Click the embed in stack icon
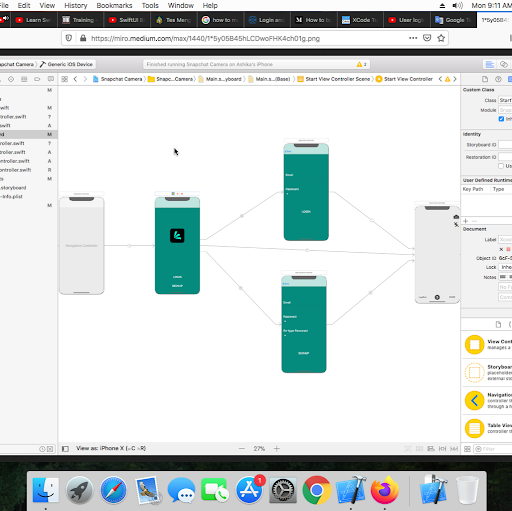This screenshot has width=512, height=511. (419, 449)
